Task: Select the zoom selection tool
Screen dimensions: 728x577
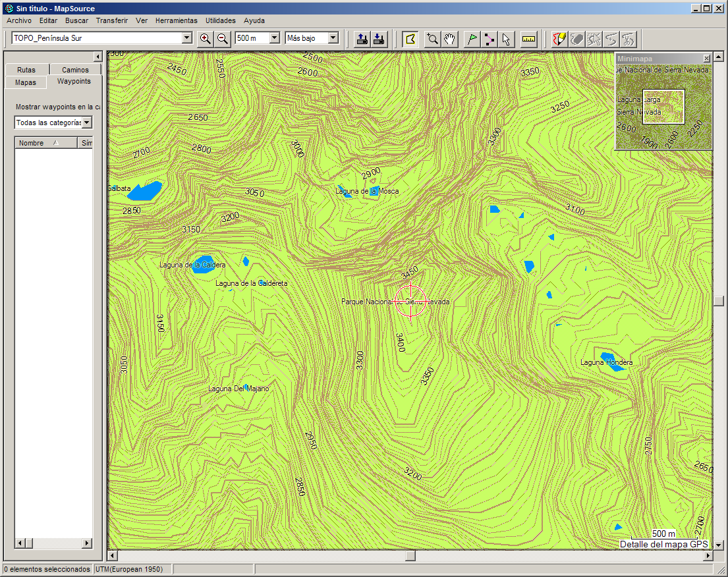Action: coord(432,39)
